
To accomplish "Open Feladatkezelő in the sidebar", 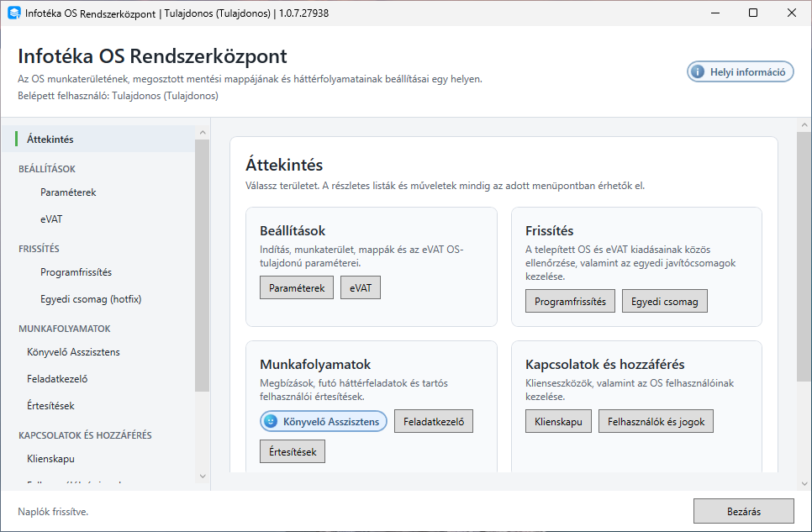I will pyautogui.click(x=98, y=379).
